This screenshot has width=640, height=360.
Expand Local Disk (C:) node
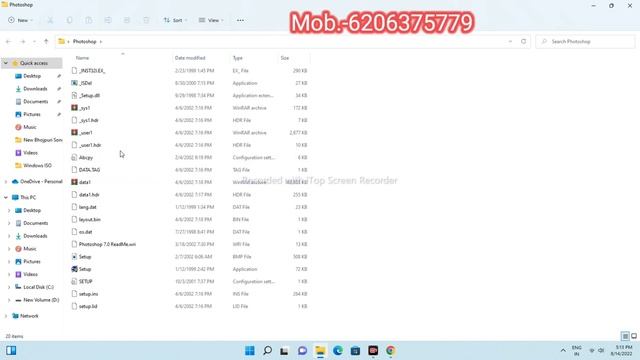pyautogui.click(x=9, y=287)
